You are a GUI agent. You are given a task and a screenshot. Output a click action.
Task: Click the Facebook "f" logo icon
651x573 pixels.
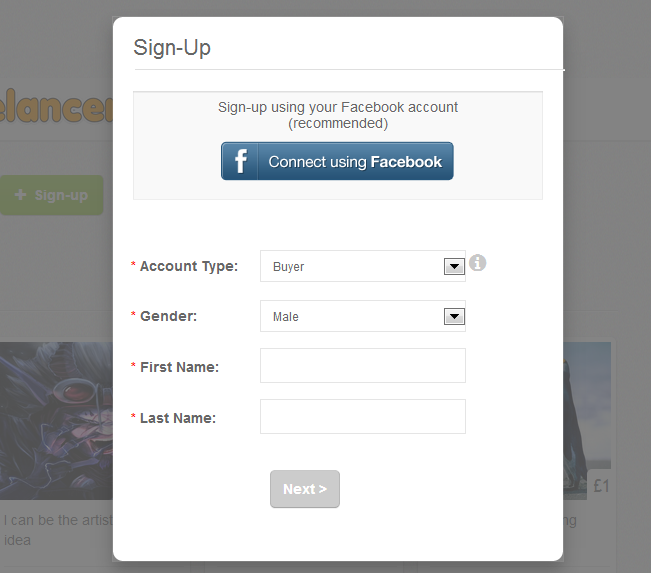tap(240, 162)
